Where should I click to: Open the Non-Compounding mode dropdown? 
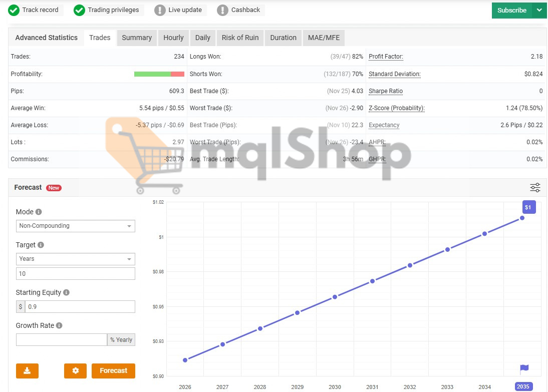[x=75, y=226]
